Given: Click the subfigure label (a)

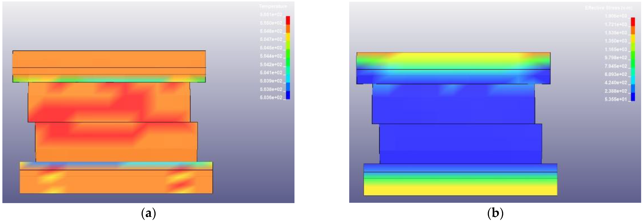Looking at the screenshot, I should coord(148,214).
